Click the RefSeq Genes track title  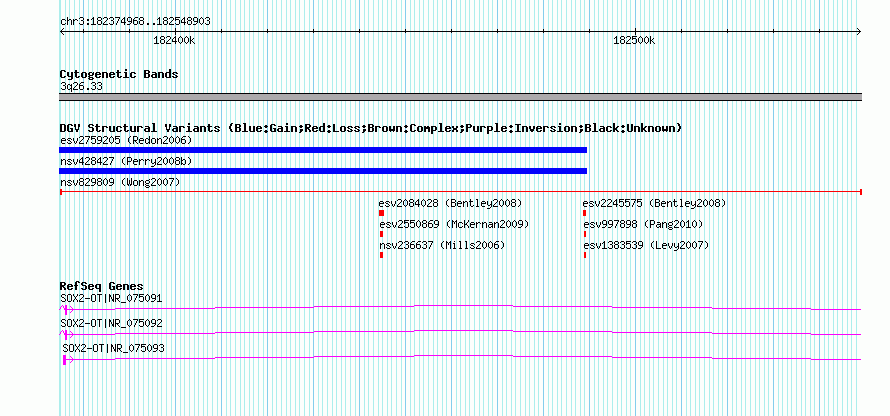(x=102, y=286)
